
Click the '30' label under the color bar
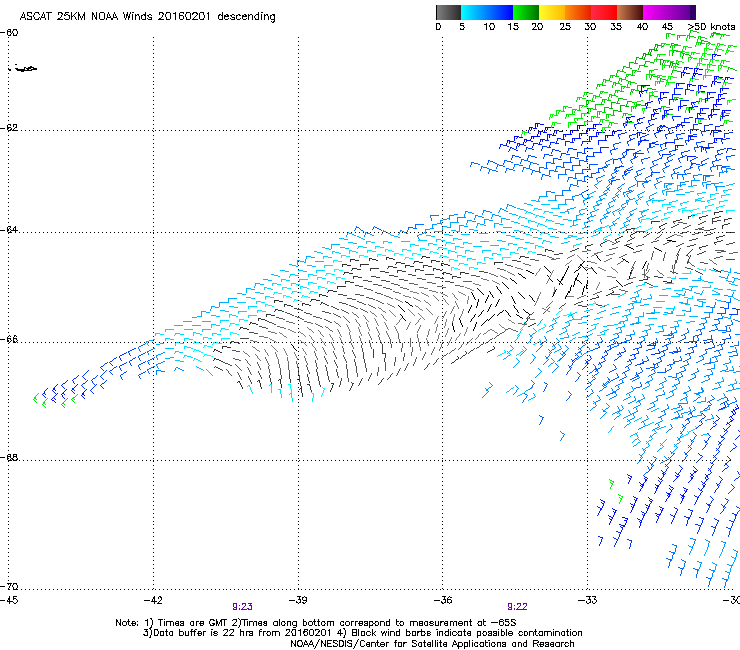[590, 27]
